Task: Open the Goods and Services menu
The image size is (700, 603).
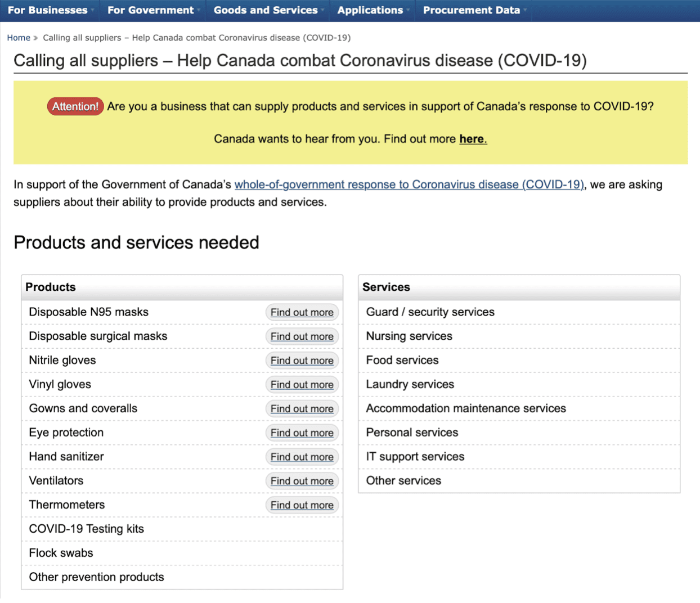Action: pyautogui.click(x=268, y=10)
